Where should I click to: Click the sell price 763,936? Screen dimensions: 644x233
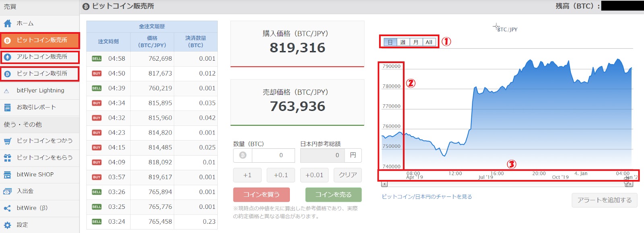pyautogui.click(x=297, y=106)
